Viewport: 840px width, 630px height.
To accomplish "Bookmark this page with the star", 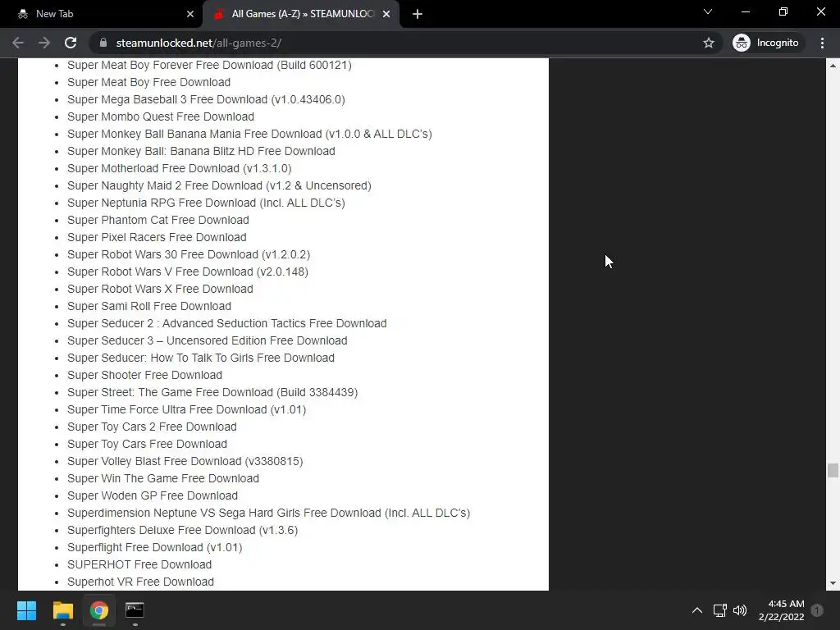I will pyautogui.click(x=708, y=43).
